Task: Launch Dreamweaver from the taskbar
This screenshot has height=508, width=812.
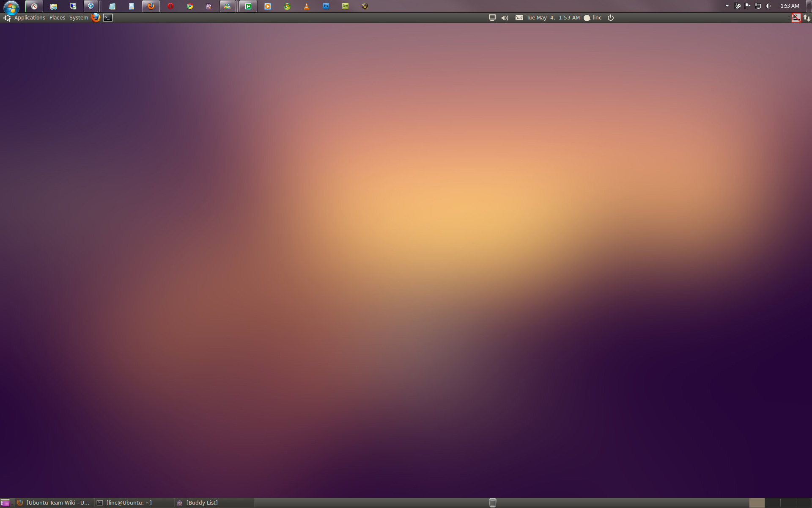Action: pyautogui.click(x=346, y=6)
